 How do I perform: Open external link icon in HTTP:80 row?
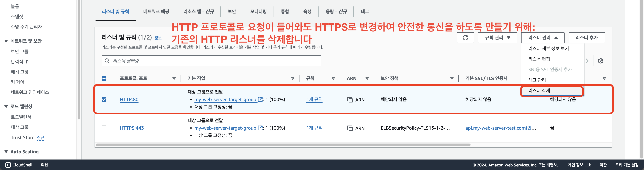(260, 99)
